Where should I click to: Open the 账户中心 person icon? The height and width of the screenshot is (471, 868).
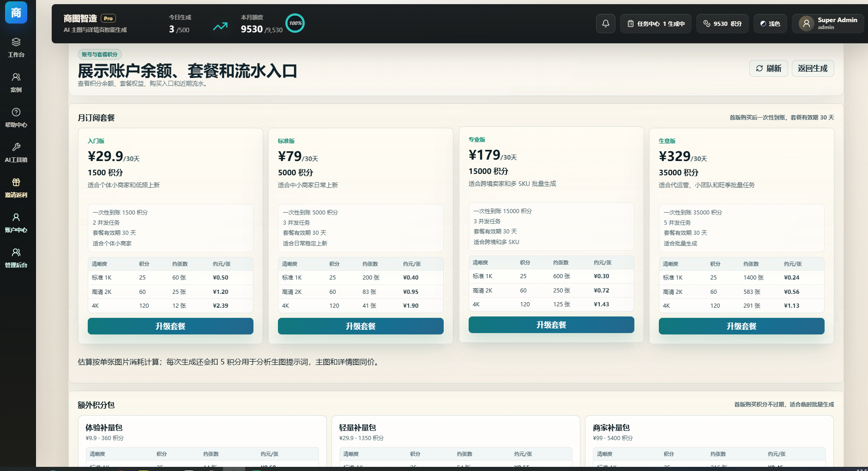tap(16, 217)
